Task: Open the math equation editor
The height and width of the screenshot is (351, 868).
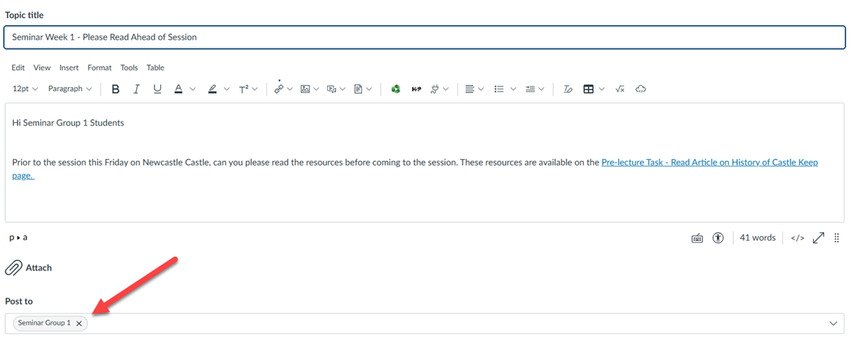Action: (x=619, y=89)
